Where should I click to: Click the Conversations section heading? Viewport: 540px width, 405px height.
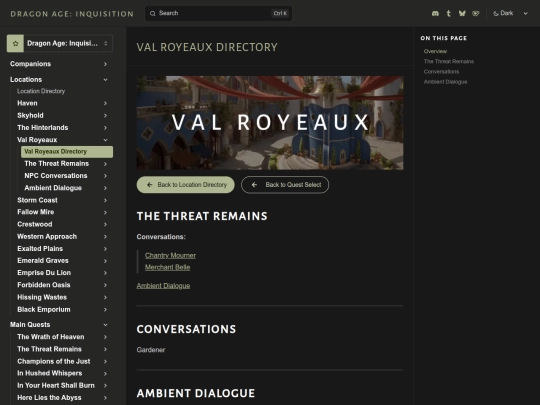click(x=186, y=329)
